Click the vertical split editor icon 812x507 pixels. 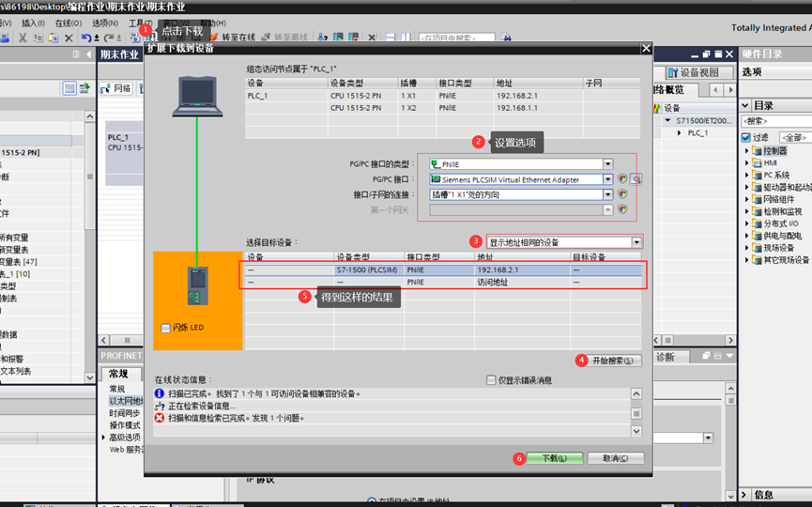click(x=406, y=38)
